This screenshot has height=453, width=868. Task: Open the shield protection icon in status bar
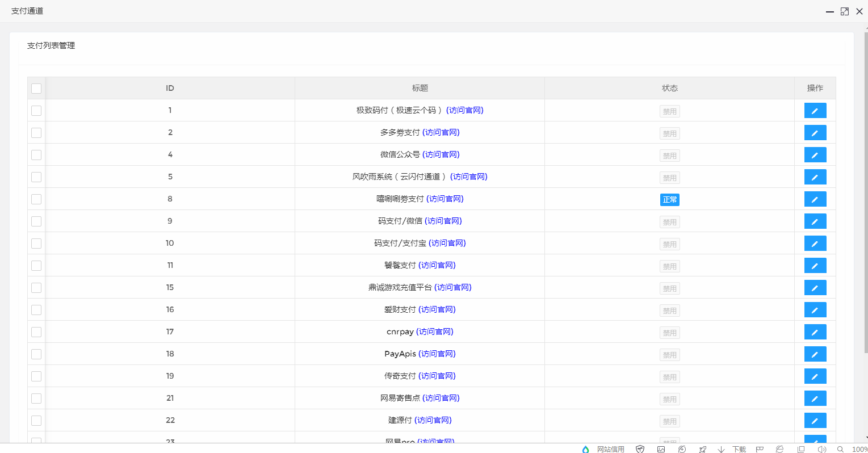(x=640, y=448)
